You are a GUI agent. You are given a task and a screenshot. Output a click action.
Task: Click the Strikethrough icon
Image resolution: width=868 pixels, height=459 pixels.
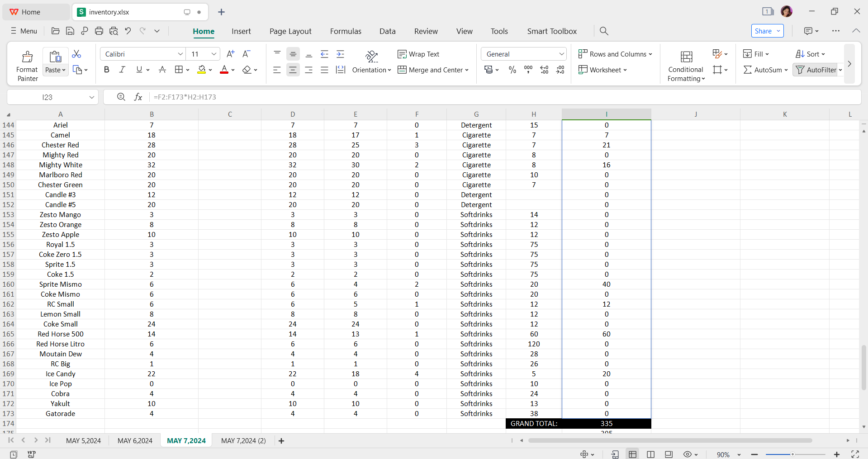pos(162,70)
